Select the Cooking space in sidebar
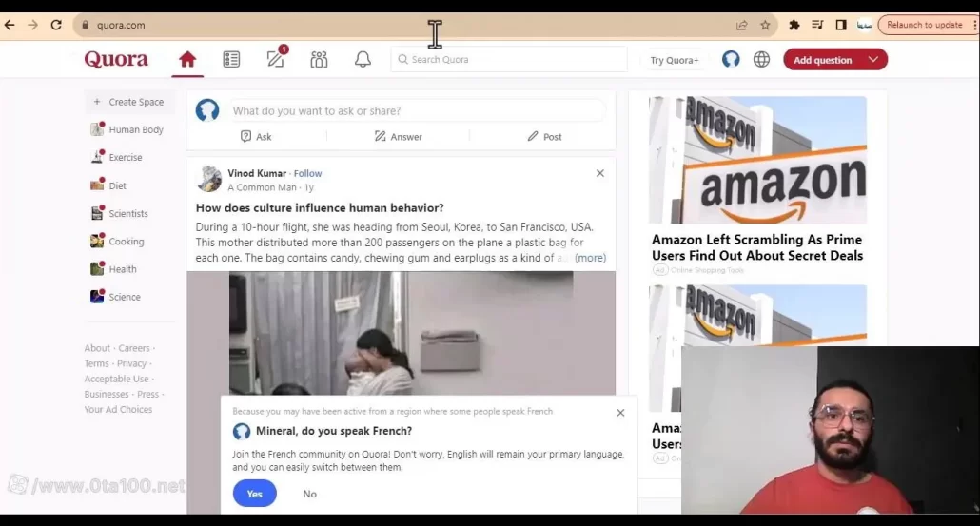 (x=126, y=242)
